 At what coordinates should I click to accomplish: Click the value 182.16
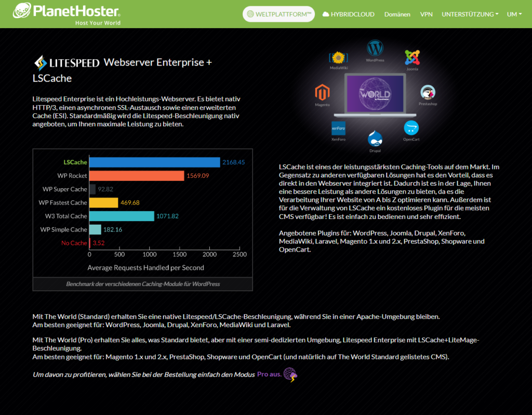pos(113,229)
